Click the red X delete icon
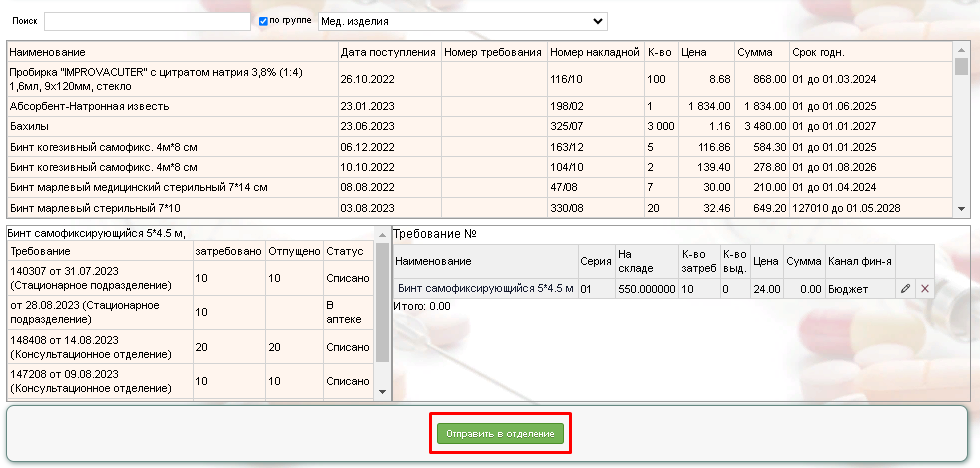 [x=924, y=288]
